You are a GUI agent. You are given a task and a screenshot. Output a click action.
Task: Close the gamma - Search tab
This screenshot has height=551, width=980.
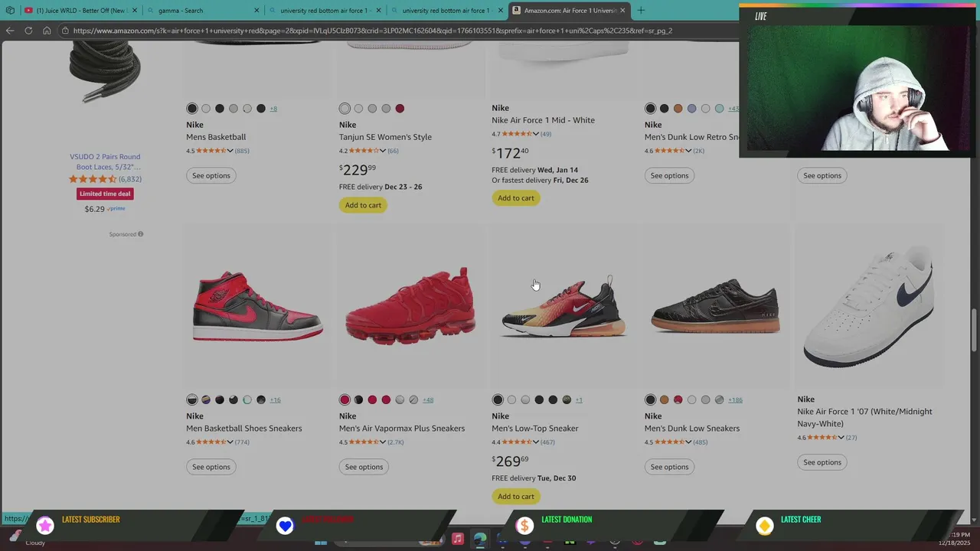(256, 11)
